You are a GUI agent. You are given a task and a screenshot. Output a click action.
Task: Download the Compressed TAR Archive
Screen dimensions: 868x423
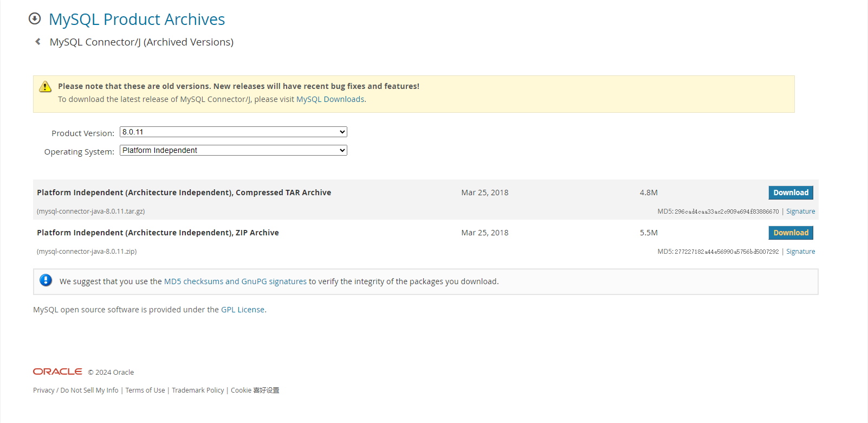[x=791, y=193]
